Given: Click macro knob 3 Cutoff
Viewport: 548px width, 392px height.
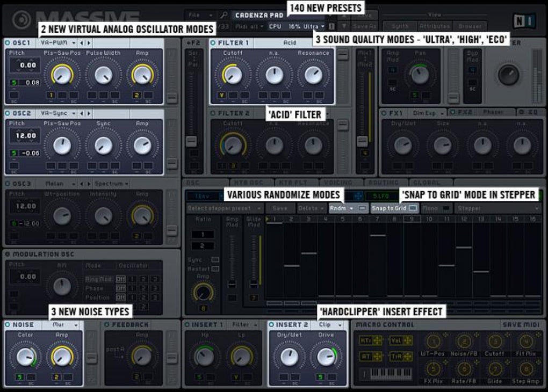Looking at the screenshot, I should click(x=495, y=342).
